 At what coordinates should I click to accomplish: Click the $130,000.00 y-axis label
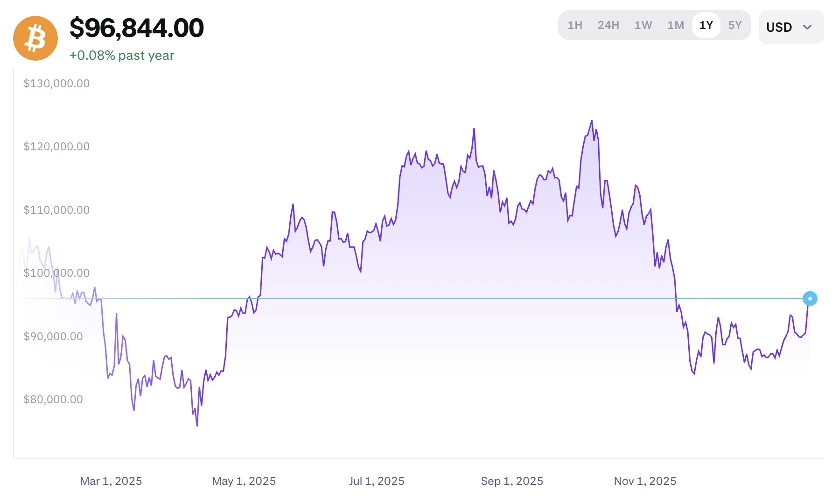coord(56,84)
